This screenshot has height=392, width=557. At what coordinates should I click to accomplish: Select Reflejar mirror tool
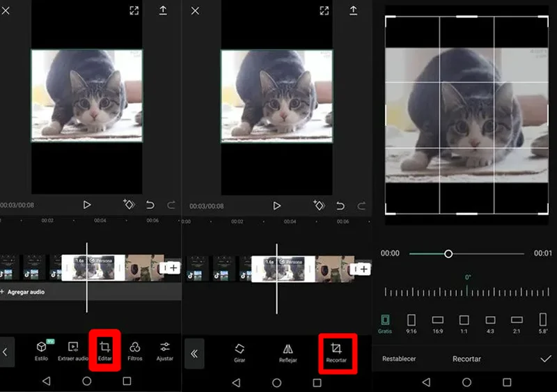[x=288, y=353]
